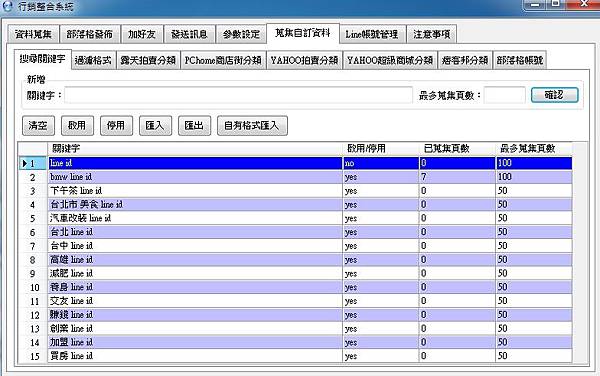Viewport: 600px width, 376px height.
Task: Click row header number 15
Action: click(33, 356)
